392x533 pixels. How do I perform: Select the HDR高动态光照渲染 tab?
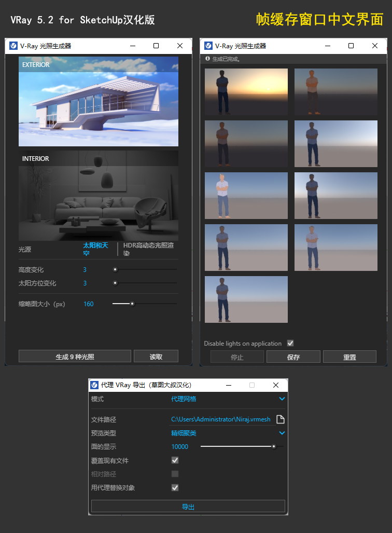148,249
